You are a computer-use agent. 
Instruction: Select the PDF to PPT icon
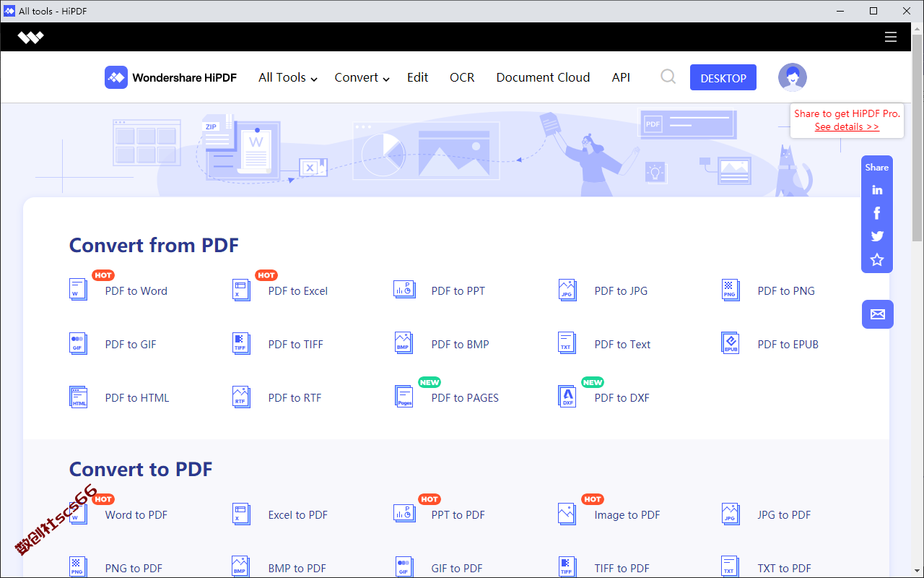pos(404,290)
